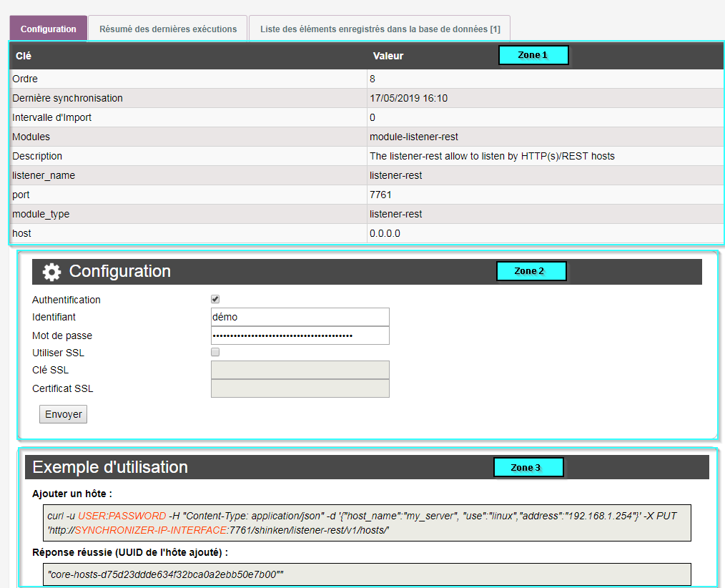
Task: Click the Clé column header
Action: [x=24, y=56]
